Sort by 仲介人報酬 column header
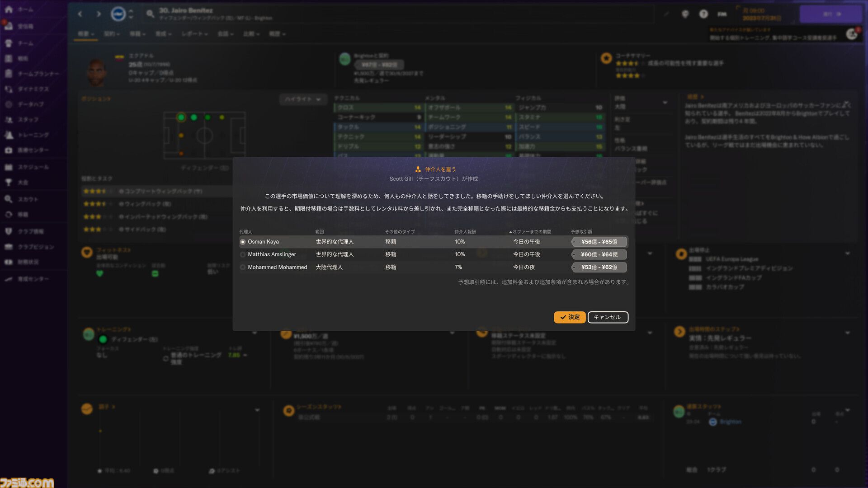 tap(465, 232)
